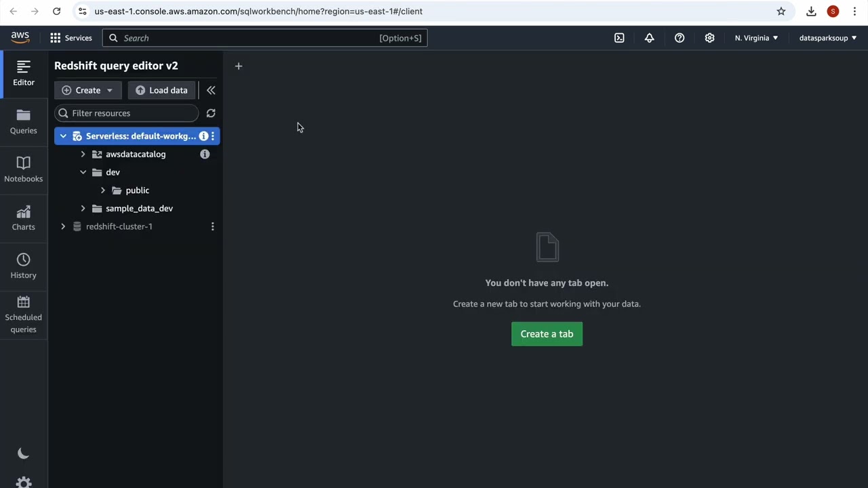868x488 pixels.
Task: Open the Charts section
Action: 24,218
